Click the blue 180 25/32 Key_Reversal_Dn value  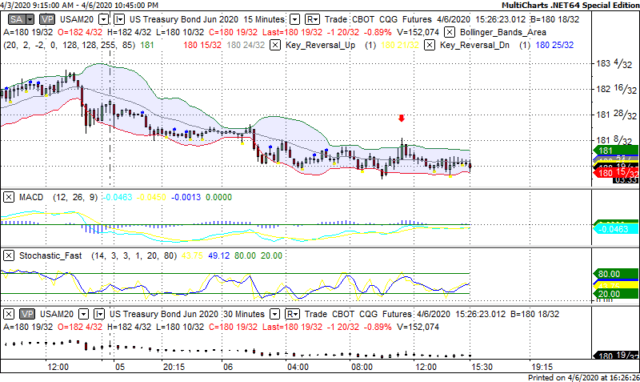(x=554, y=45)
